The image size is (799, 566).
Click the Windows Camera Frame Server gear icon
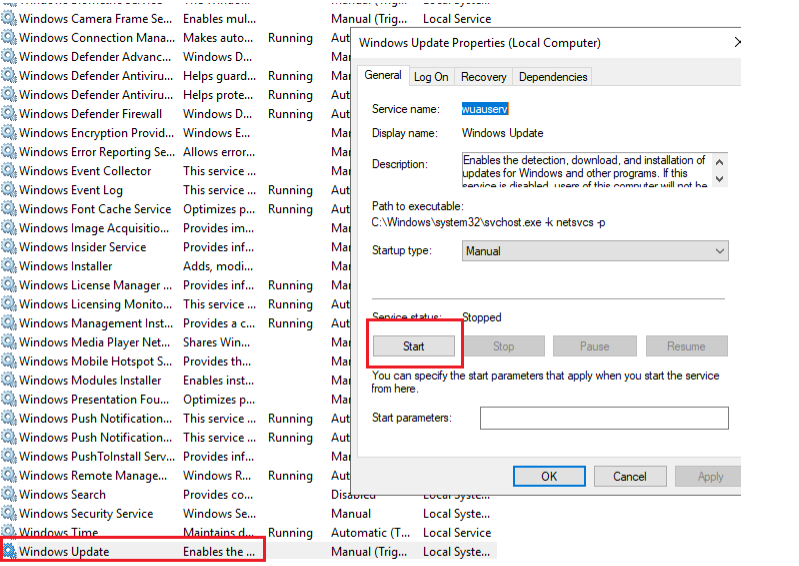pyautogui.click(x=9, y=18)
